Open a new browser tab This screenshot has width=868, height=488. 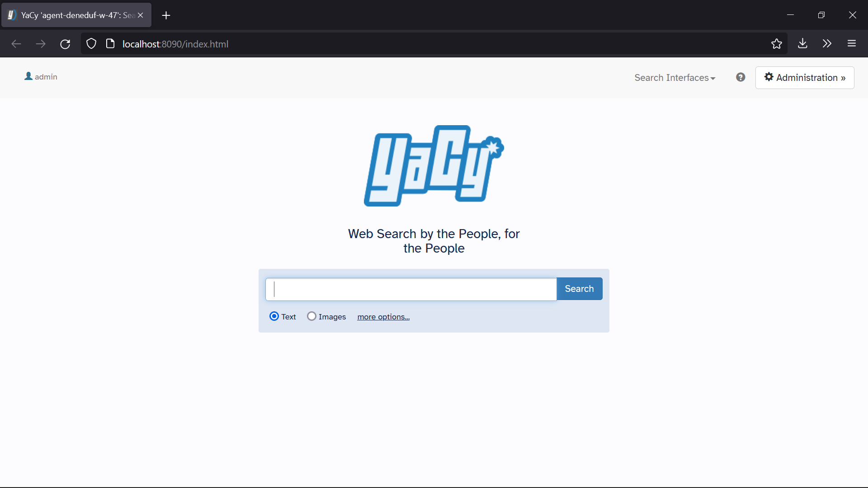166,15
